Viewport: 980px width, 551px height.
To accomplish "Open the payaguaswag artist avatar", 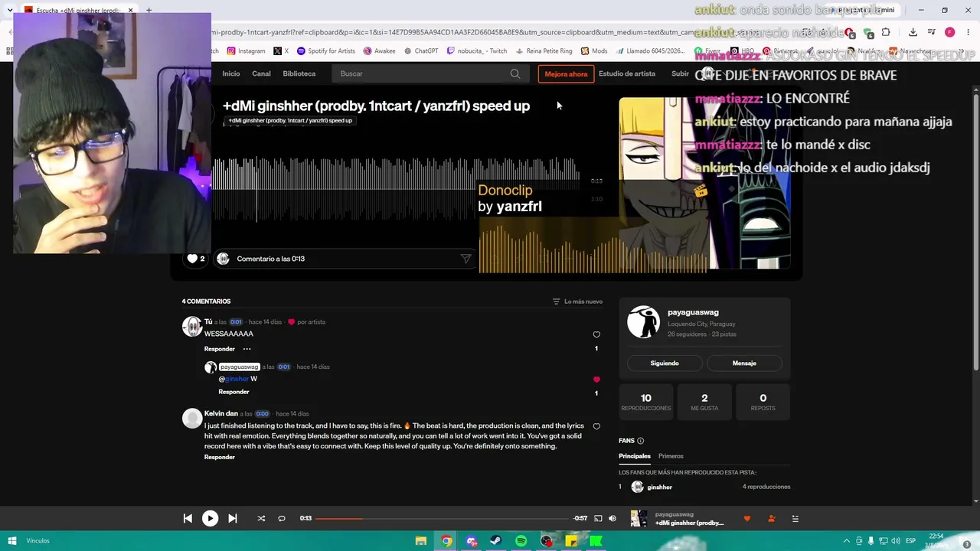I will 643,322.
